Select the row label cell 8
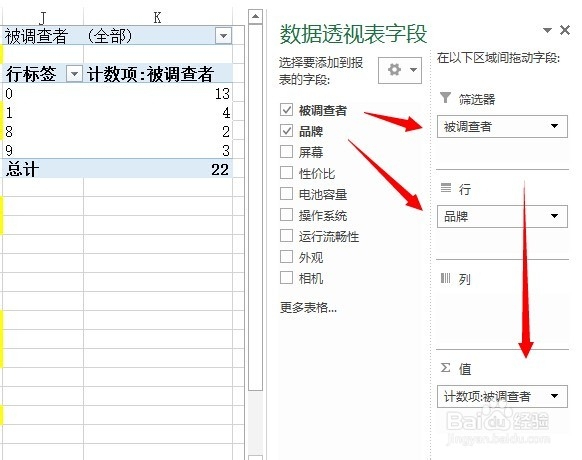The width and height of the screenshot is (582, 460). [43, 131]
